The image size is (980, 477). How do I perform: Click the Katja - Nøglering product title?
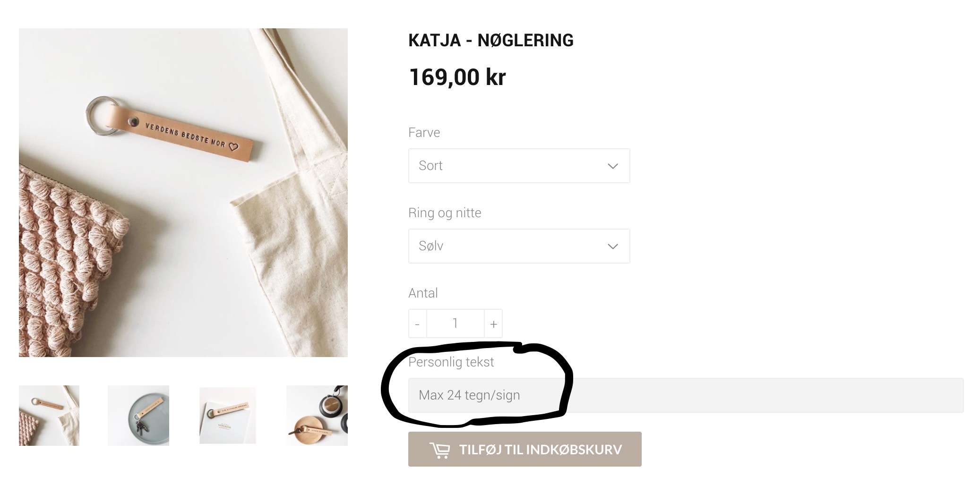pos(490,41)
